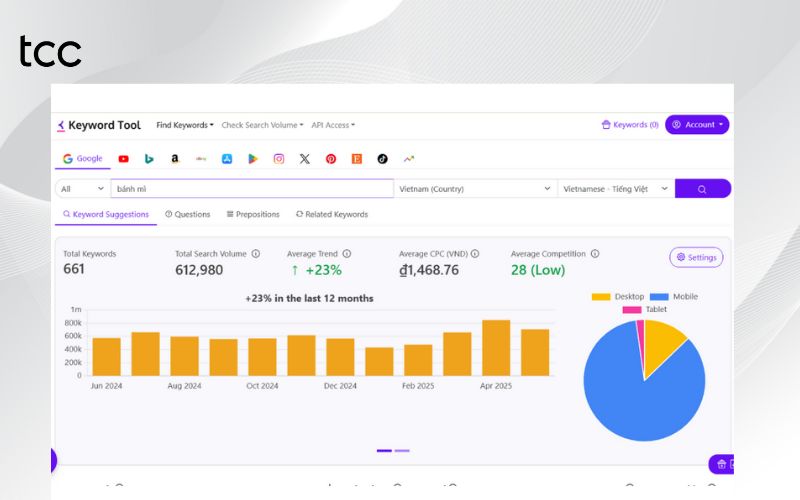Expand the Find Keywords menu

pyautogui.click(x=185, y=125)
